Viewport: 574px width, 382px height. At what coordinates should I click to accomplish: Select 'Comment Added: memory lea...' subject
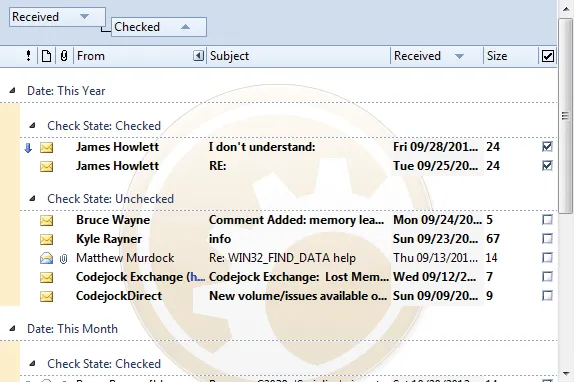(x=297, y=220)
